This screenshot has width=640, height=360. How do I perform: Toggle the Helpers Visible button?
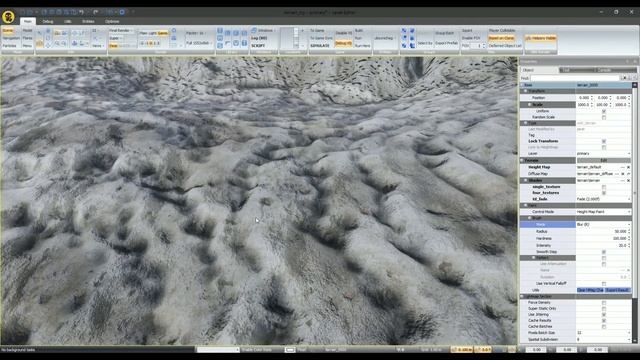click(540, 38)
